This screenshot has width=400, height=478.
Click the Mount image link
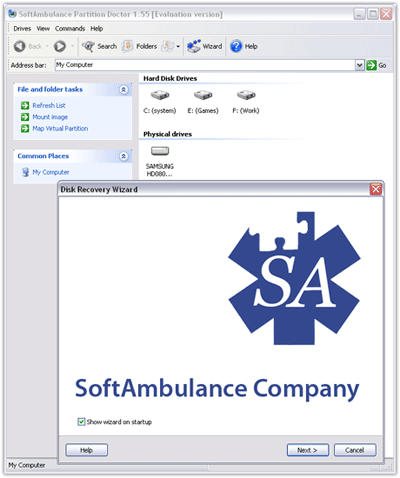(50, 117)
